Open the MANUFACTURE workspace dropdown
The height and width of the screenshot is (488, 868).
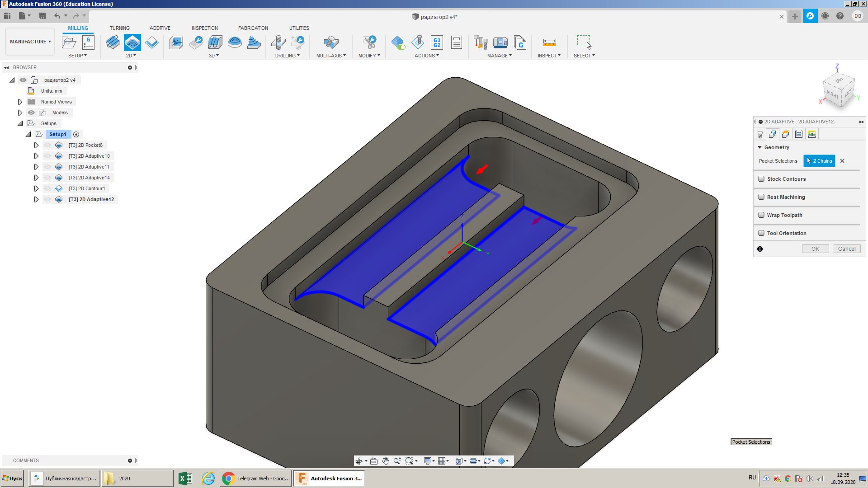[30, 42]
